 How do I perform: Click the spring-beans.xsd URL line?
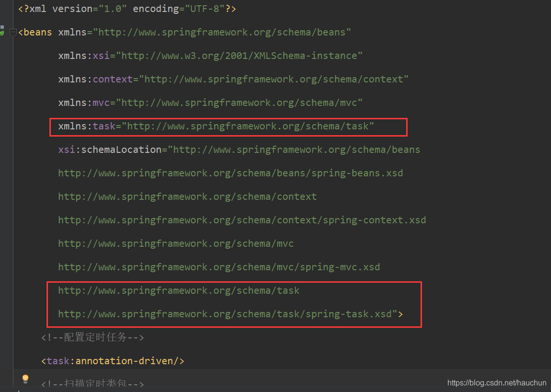pos(231,173)
